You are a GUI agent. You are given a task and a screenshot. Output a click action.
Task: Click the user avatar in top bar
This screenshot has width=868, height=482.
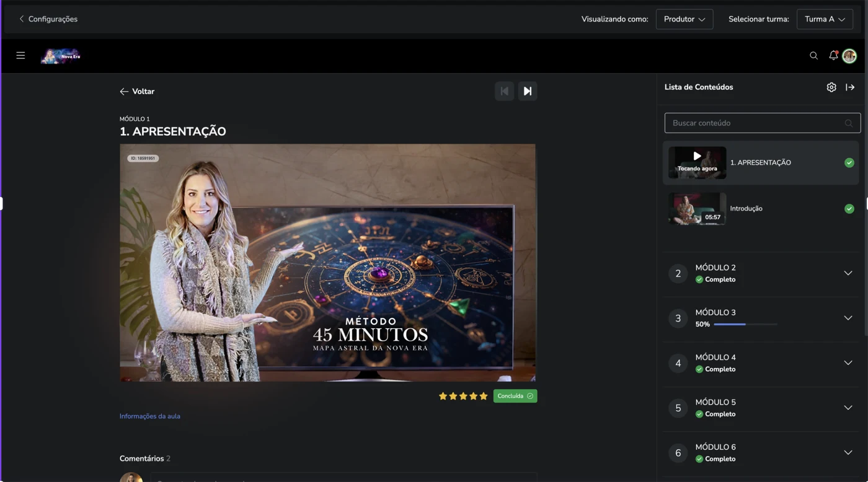point(849,56)
